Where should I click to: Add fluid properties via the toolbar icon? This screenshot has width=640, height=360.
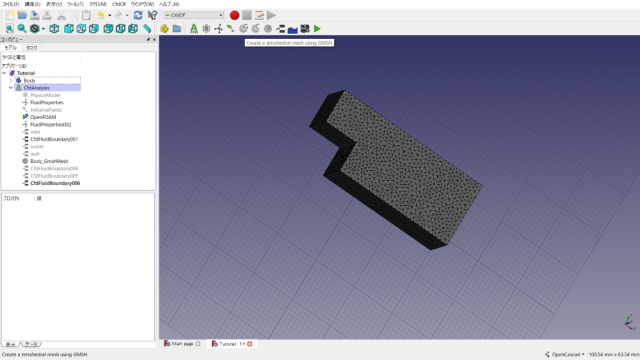[219, 29]
